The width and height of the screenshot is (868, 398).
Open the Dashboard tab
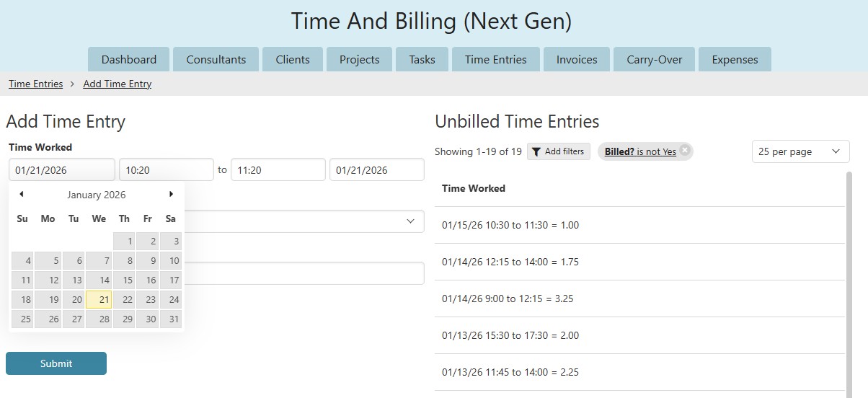[128, 59]
